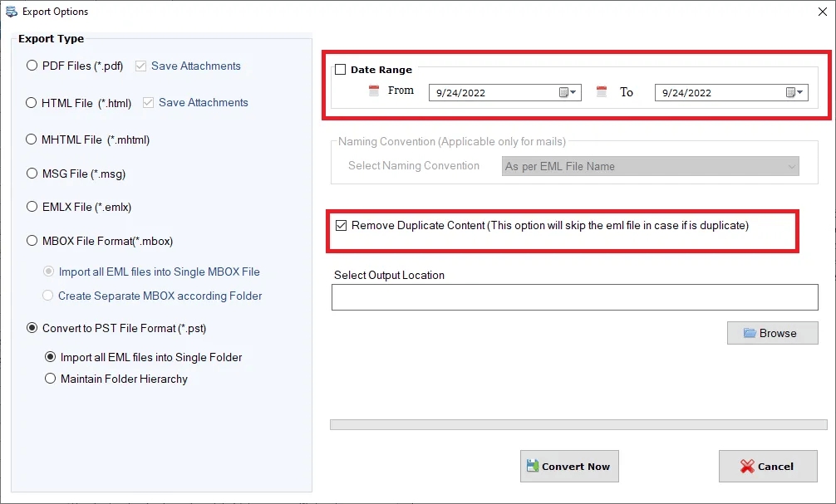The image size is (836, 504).
Task: Click the calendar icon beside From date
Action: (x=375, y=91)
